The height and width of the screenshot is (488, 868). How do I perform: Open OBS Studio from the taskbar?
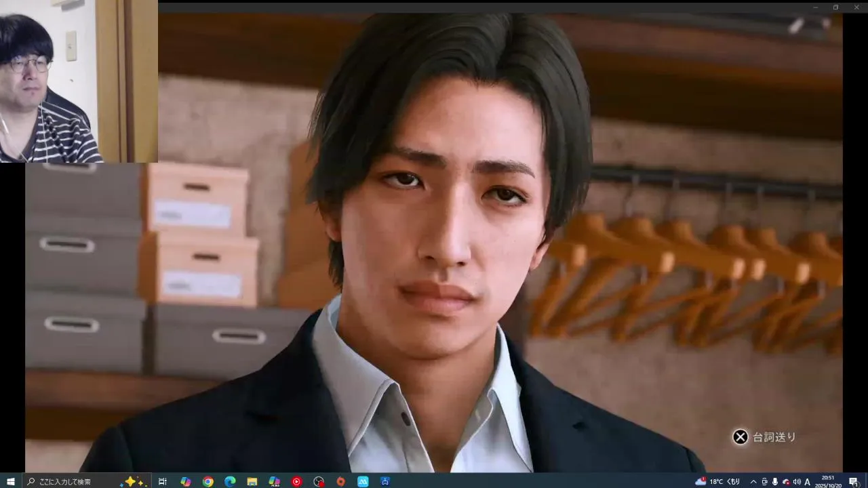pos(319,481)
